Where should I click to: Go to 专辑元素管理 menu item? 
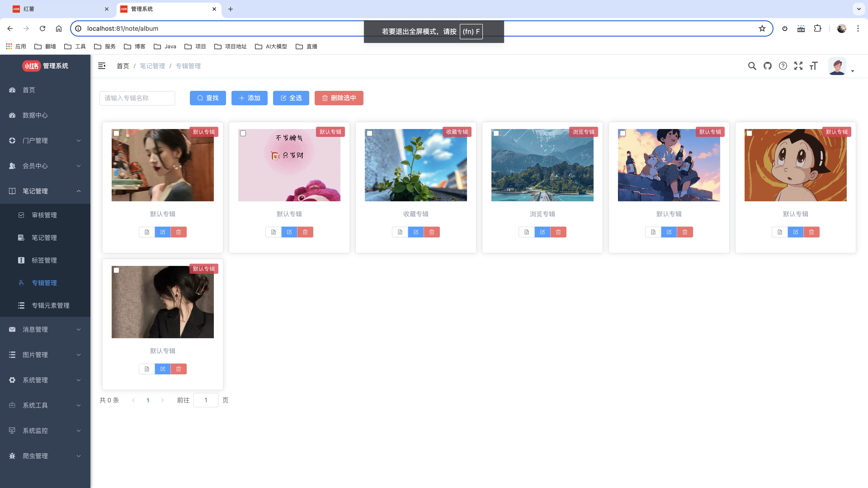(51, 305)
